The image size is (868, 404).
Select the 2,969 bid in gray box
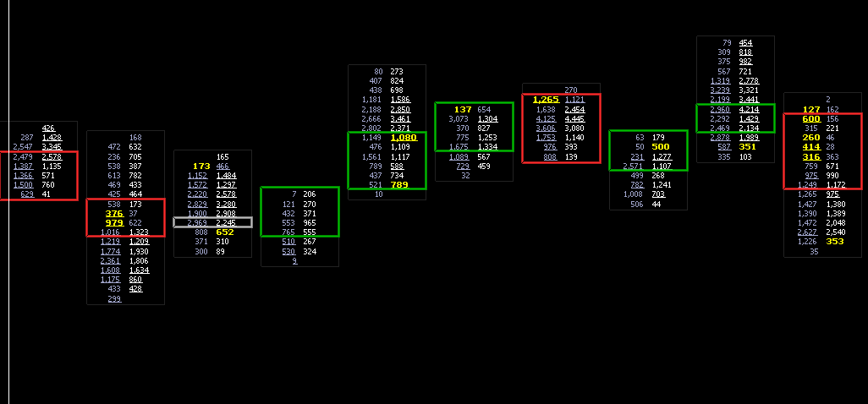197,223
